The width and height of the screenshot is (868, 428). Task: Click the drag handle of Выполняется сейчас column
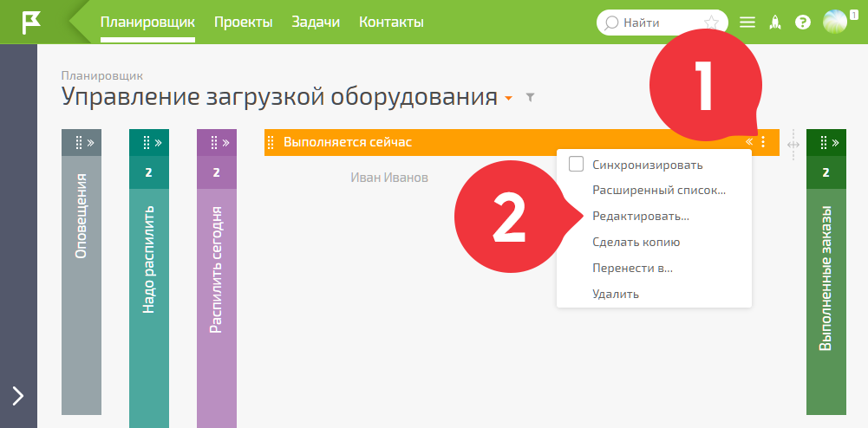271,143
